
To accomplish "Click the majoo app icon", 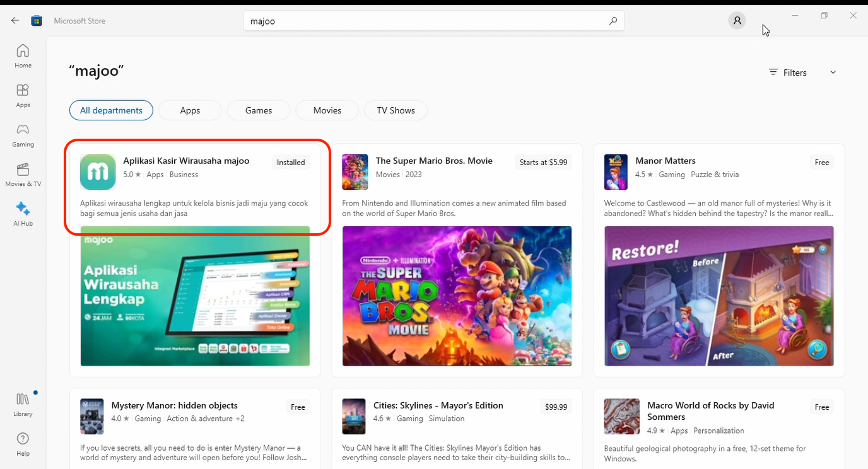I will 98,171.
